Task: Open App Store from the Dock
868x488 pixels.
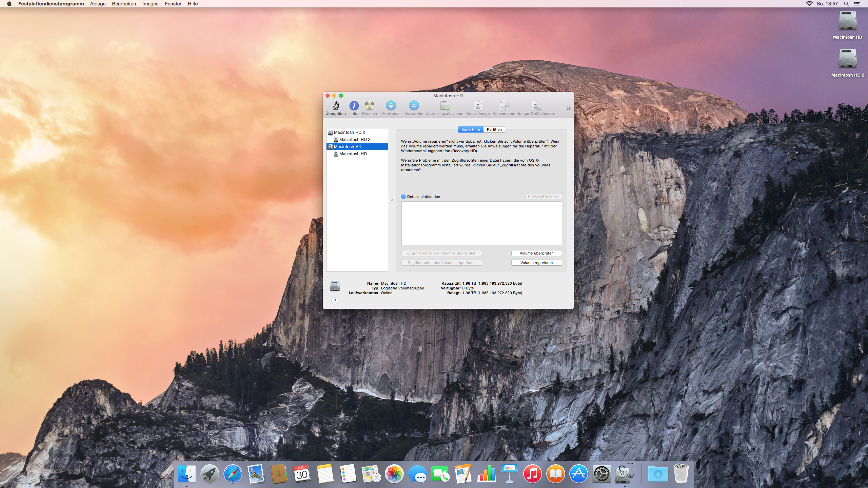Action: 578,473
